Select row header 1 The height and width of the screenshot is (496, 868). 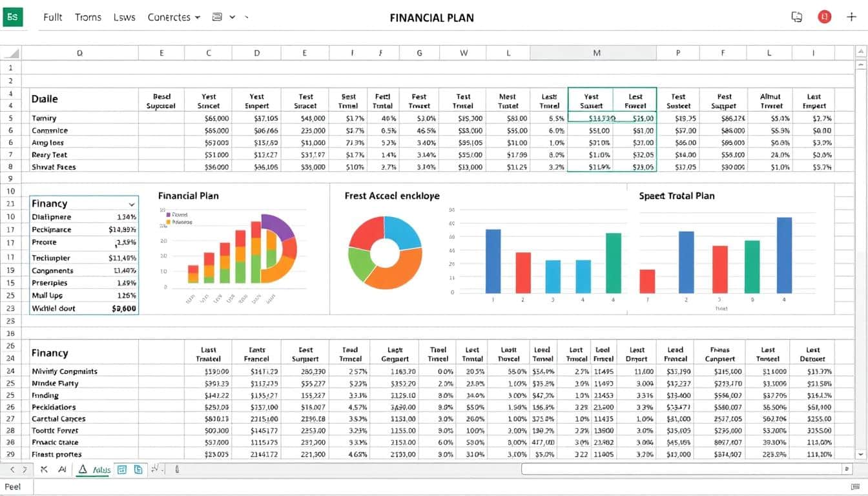click(10, 67)
